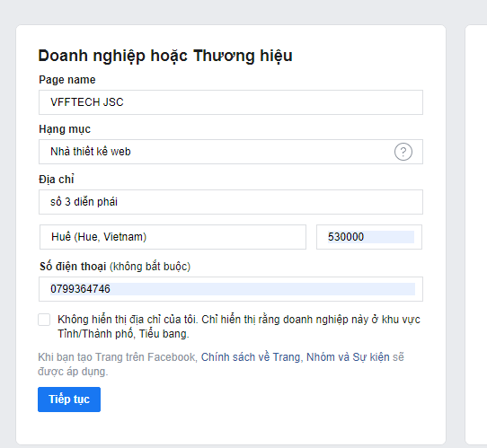Viewport: 487px width, 448px height.
Task: Click the Địa chỉ field số 3 diễn phái
Action: click(x=231, y=202)
